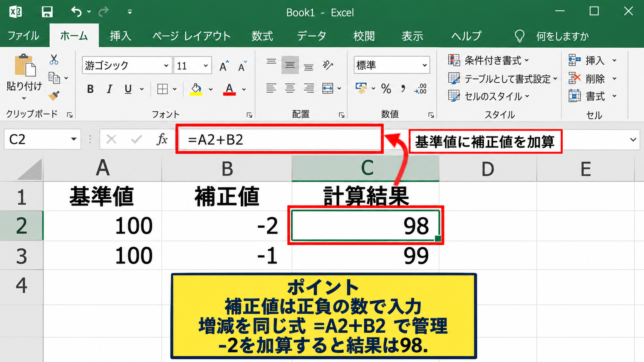Rotate text with the orientation icon
The height and width of the screenshot is (362, 644).
[x=328, y=65]
